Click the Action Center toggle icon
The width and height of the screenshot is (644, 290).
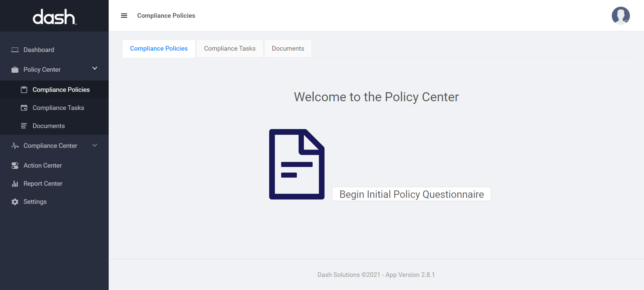pos(15,166)
